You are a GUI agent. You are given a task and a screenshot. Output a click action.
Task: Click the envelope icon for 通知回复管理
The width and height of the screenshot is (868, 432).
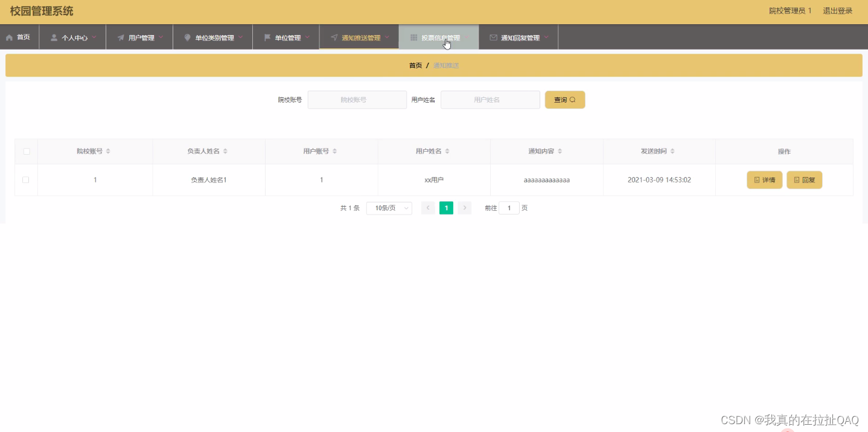pyautogui.click(x=493, y=37)
